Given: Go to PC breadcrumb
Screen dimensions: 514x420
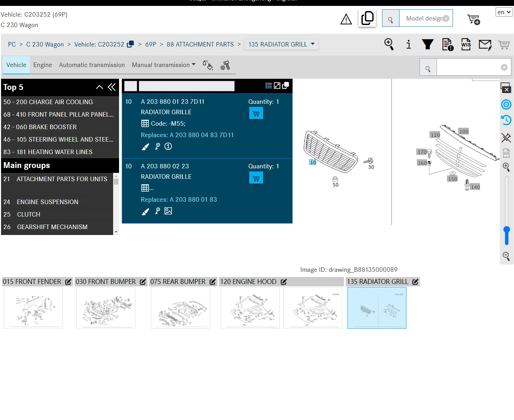Looking at the screenshot, I should tap(12, 44).
